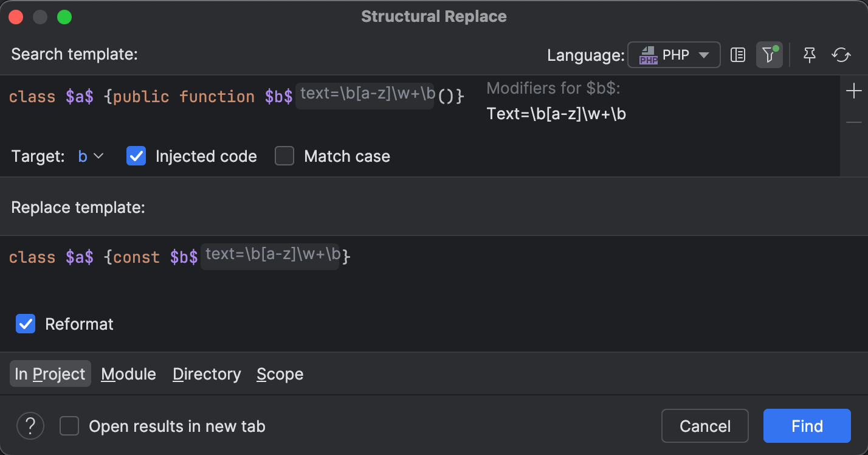Open the help question mark icon
Viewport: 868px width, 455px height.
click(30, 426)
